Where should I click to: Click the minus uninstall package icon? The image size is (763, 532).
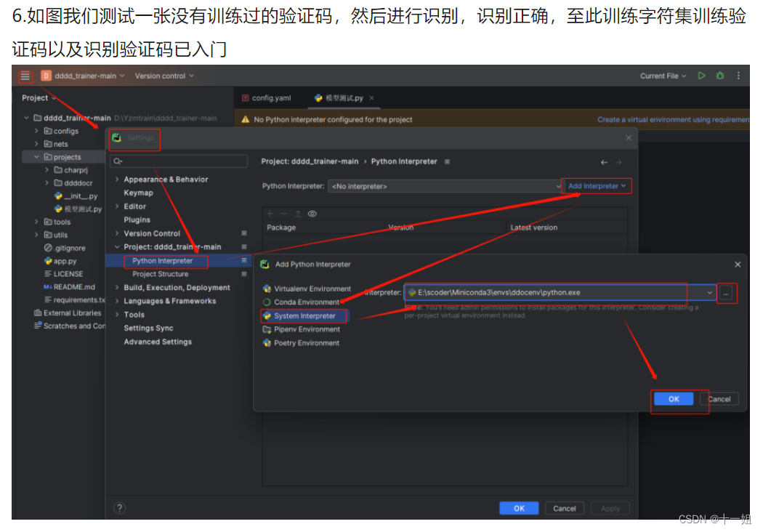283,213
